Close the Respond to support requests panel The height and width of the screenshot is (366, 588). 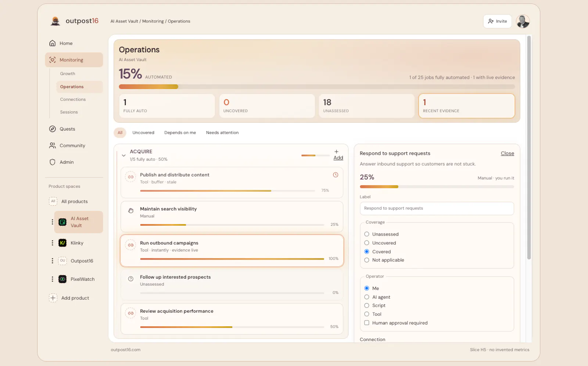coord(507,153)
